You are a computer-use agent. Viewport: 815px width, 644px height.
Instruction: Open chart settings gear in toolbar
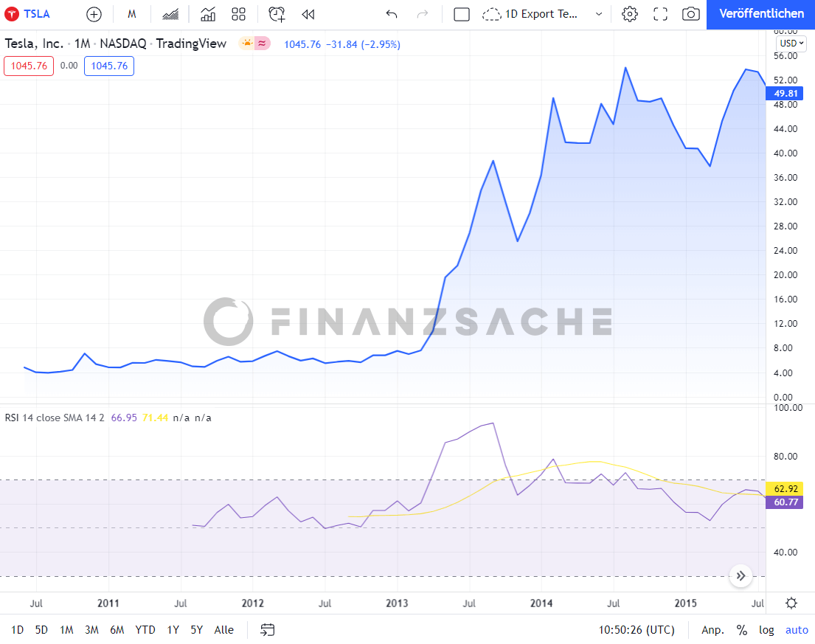tap(629, 15)
